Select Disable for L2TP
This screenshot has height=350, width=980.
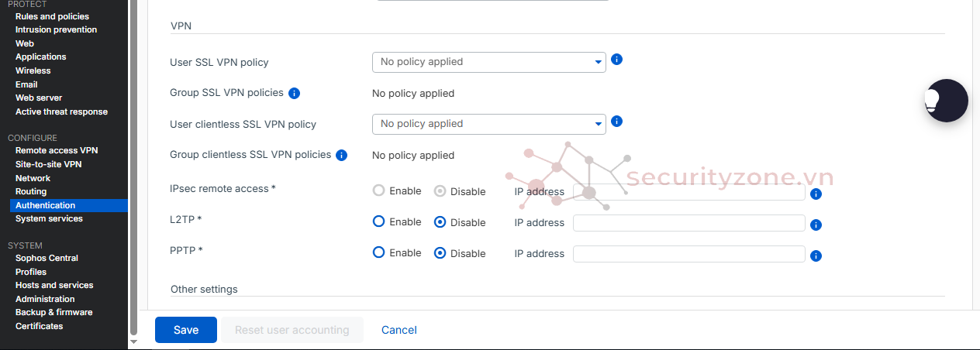pyautogui.click(x=440, y=222)
